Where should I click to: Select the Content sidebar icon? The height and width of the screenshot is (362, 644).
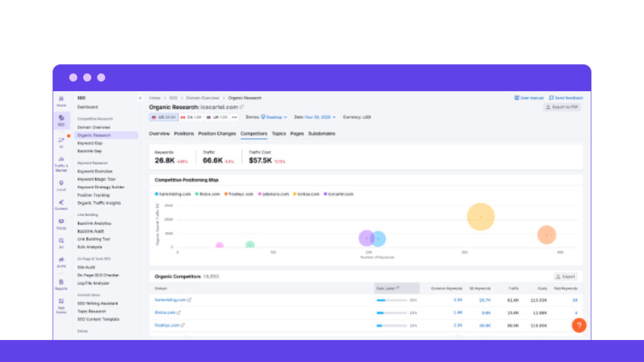coord(61,201)
